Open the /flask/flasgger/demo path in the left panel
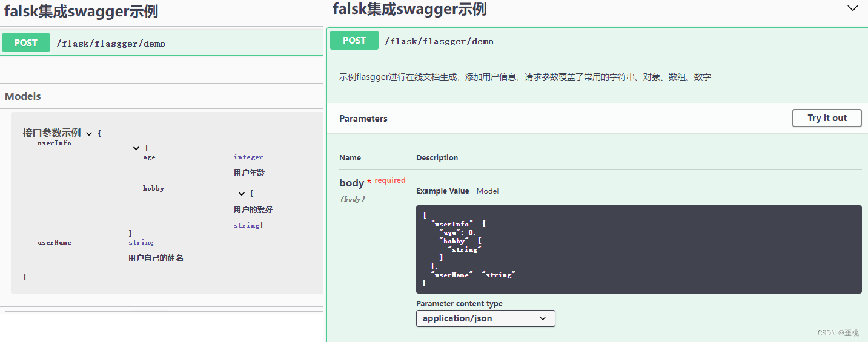Screen dimensions: 868x342 click(x=111, y=44)
